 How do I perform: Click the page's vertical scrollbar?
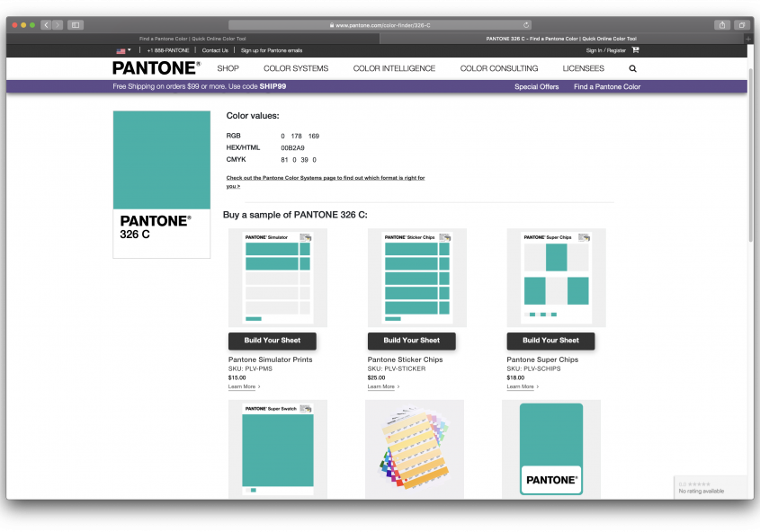click(751, 155)
